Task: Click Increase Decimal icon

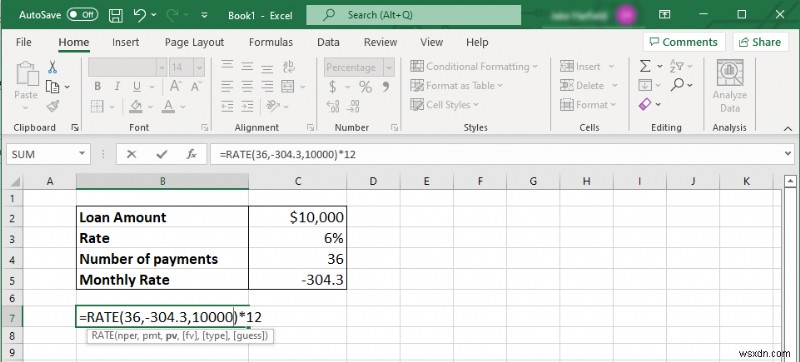Action: tap(333, 106)
